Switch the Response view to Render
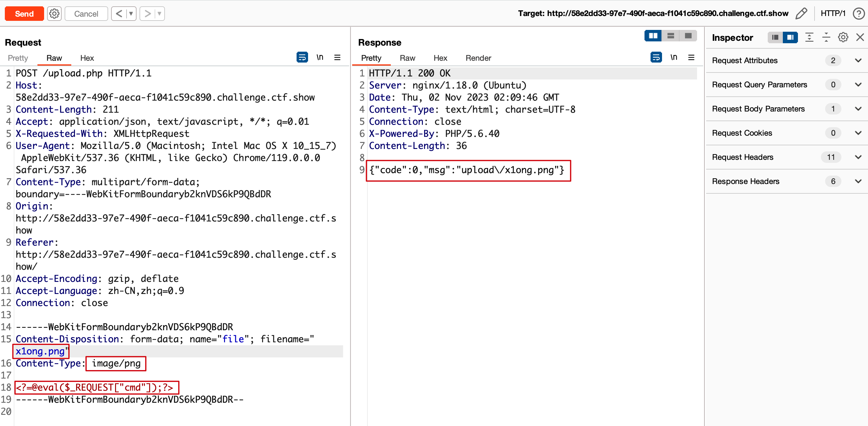 (478, 58)
